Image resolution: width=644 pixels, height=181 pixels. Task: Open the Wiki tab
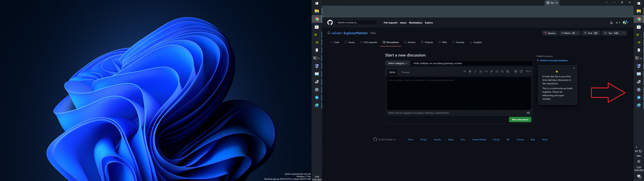443,42
